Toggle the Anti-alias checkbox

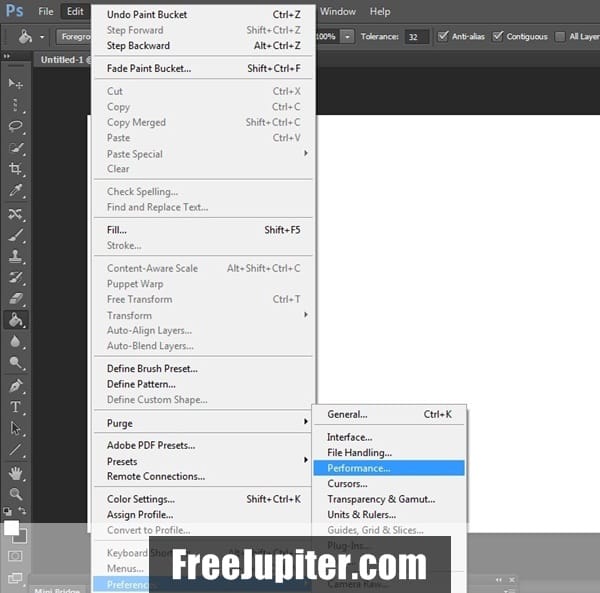tap(443, 36)
